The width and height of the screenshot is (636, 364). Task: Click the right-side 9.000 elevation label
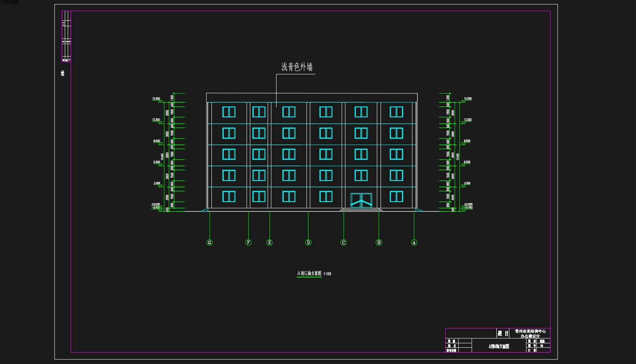click(x=467, y=141)
